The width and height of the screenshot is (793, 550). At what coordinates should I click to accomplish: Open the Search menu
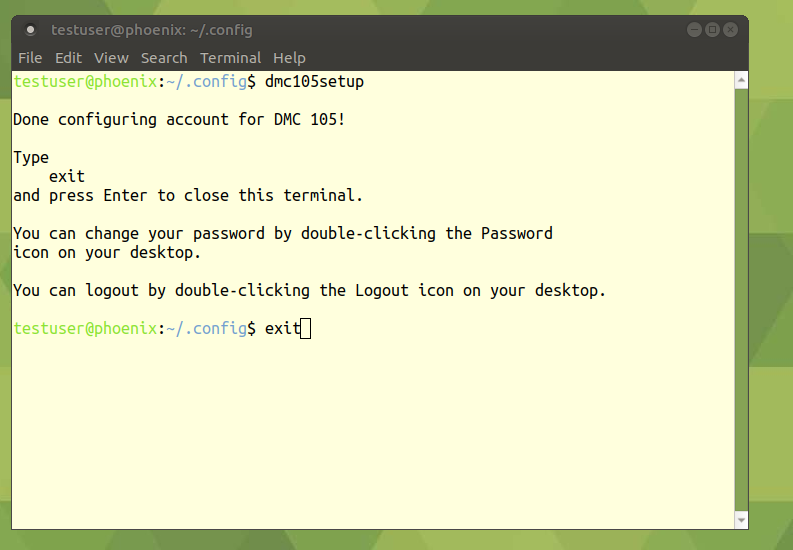pyautogui.click(x=164, y=58)
